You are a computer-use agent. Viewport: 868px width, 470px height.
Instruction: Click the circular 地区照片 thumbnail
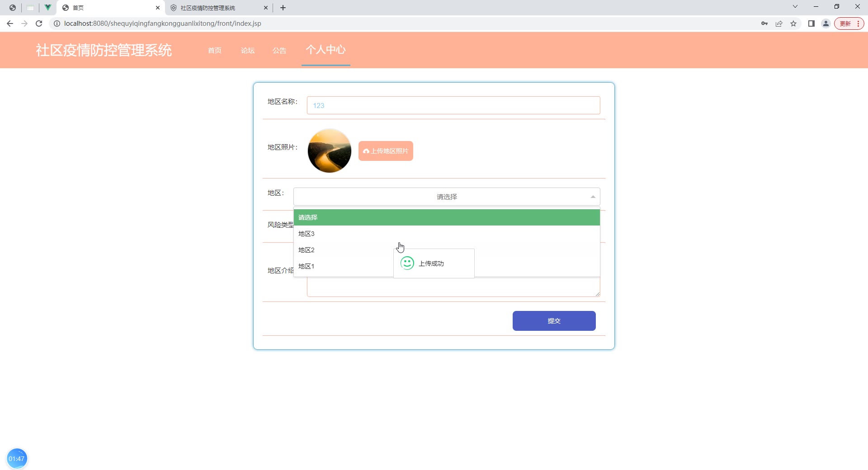pos(330,150)
